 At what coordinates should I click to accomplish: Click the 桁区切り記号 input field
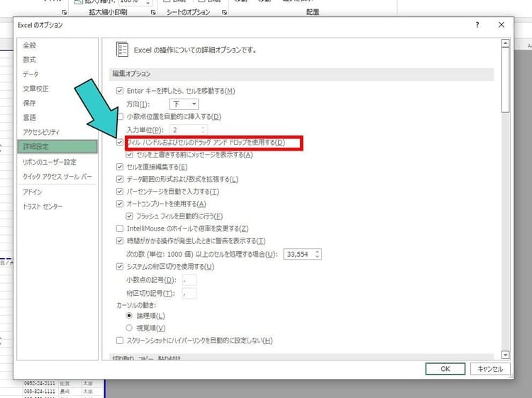tap(189, 294)
